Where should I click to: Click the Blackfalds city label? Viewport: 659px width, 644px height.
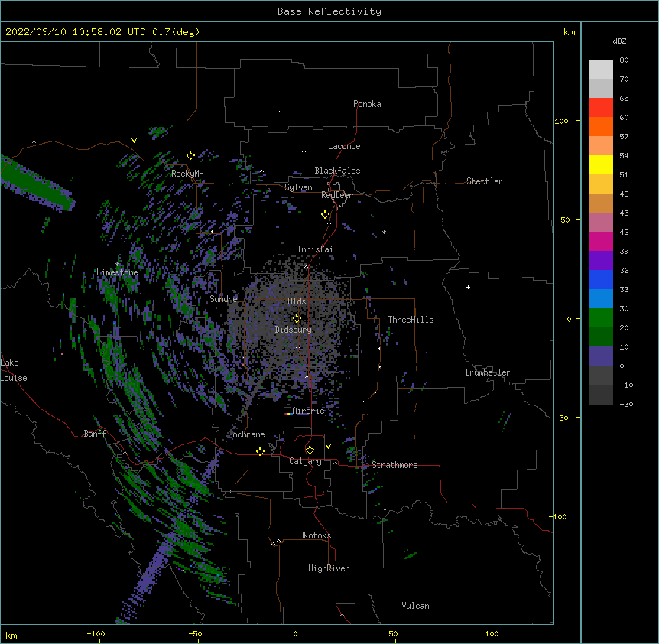tap(337, 171)
